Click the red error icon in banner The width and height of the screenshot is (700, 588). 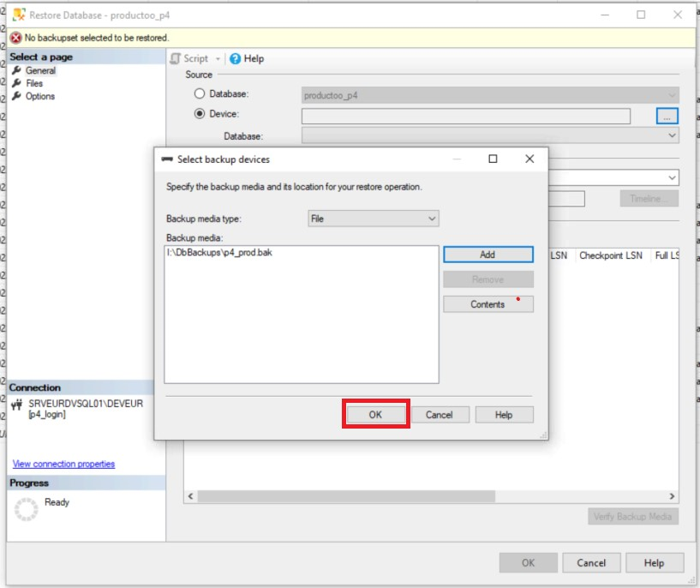tap(15, 38)
